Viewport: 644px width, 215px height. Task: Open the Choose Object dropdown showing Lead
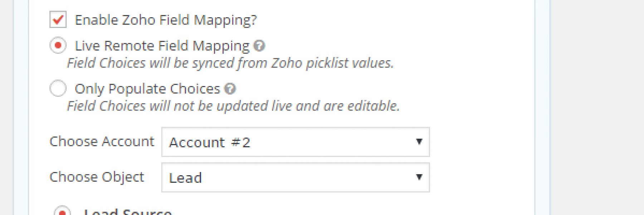(295, 177)
